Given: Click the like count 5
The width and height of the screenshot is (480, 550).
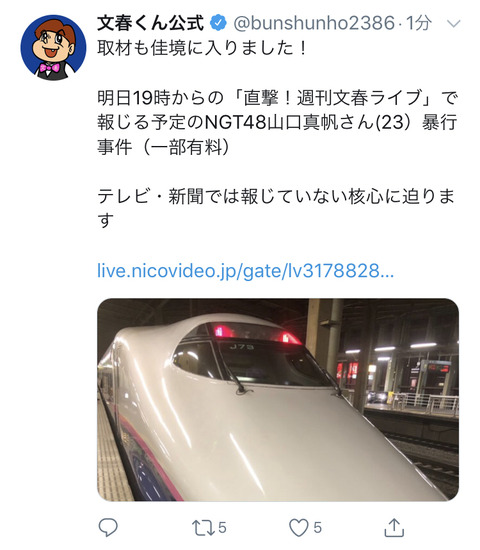Looking at the screenshot, I should (317, 528).
